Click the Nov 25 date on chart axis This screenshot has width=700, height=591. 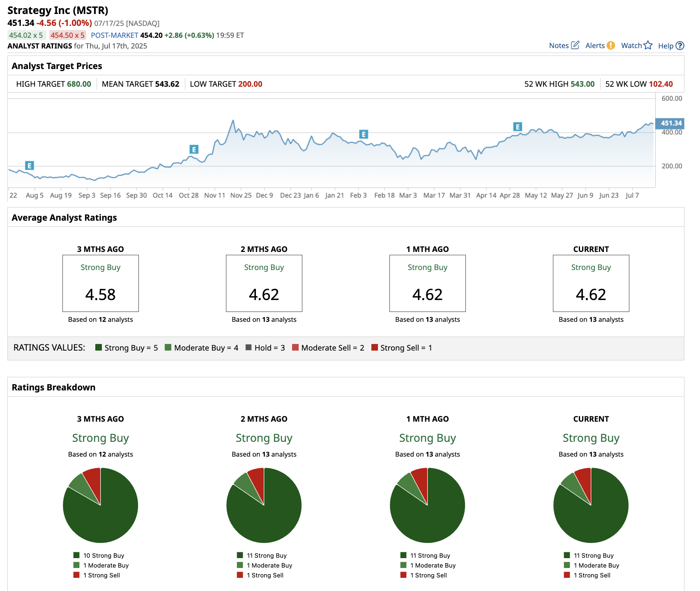point(241,195)
